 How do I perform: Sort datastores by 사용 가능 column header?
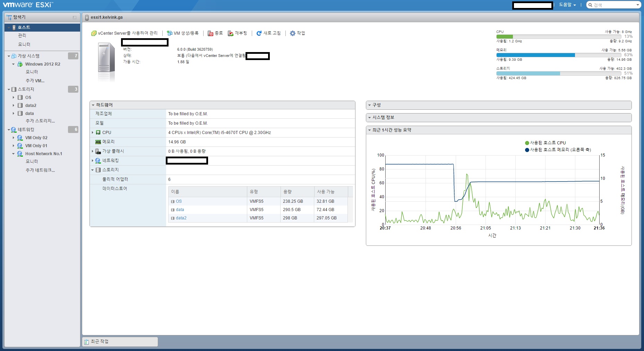(331, 192)
